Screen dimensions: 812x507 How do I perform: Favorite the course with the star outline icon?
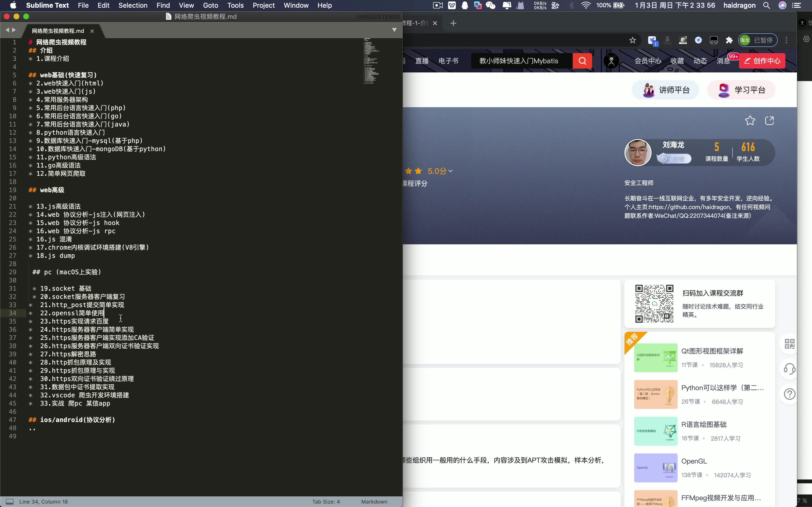tap(750, 120)
